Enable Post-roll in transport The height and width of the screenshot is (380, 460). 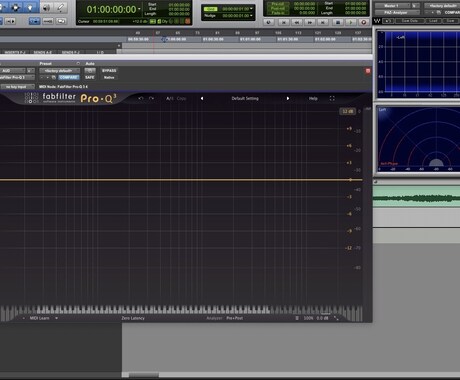click(278, 9)
